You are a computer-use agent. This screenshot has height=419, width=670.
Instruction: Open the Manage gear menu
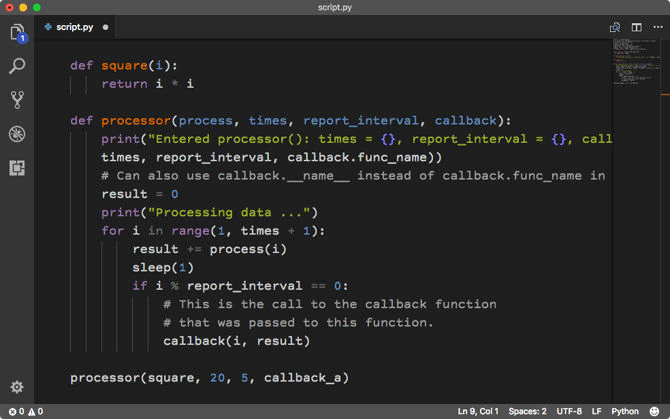pyautogui.click(x=17, y=387)
